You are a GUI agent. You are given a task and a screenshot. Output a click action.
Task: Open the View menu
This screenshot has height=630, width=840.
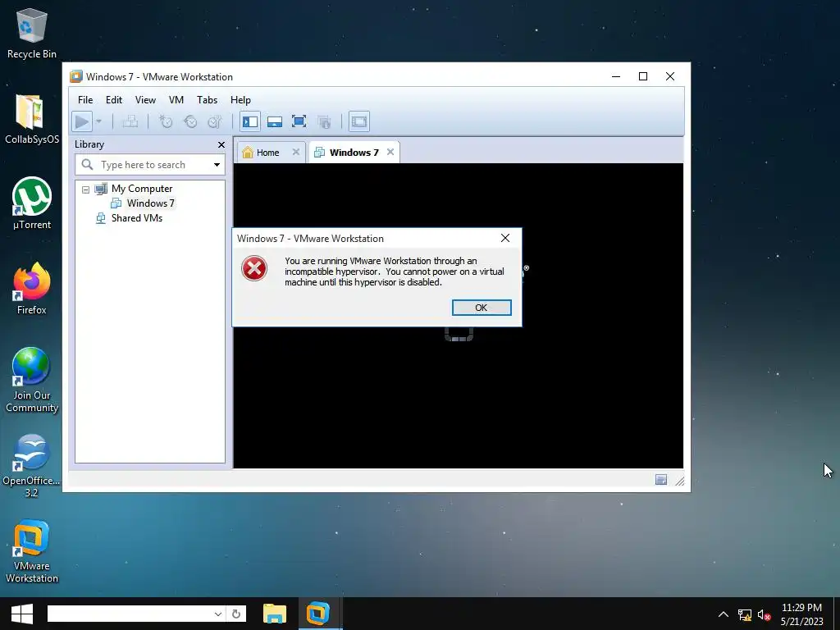(x=145, y=99)
